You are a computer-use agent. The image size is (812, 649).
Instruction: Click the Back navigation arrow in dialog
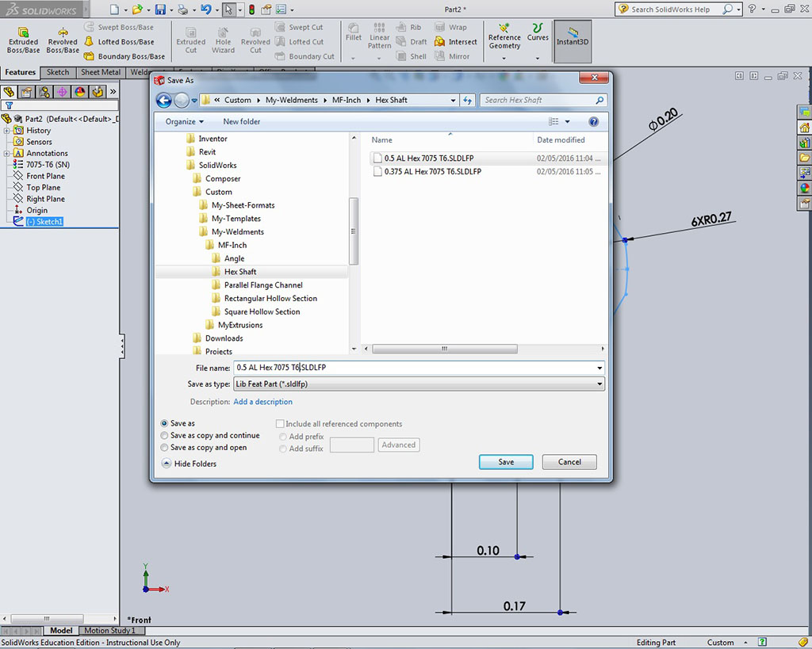click(x=164, y=100)
